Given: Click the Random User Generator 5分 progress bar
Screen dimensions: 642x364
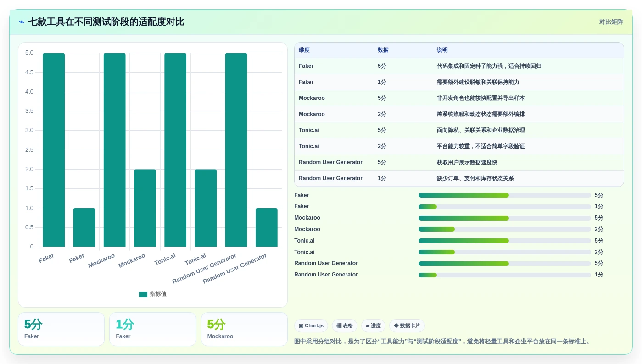Looking at the screenshot, I should tap(505, 264).
